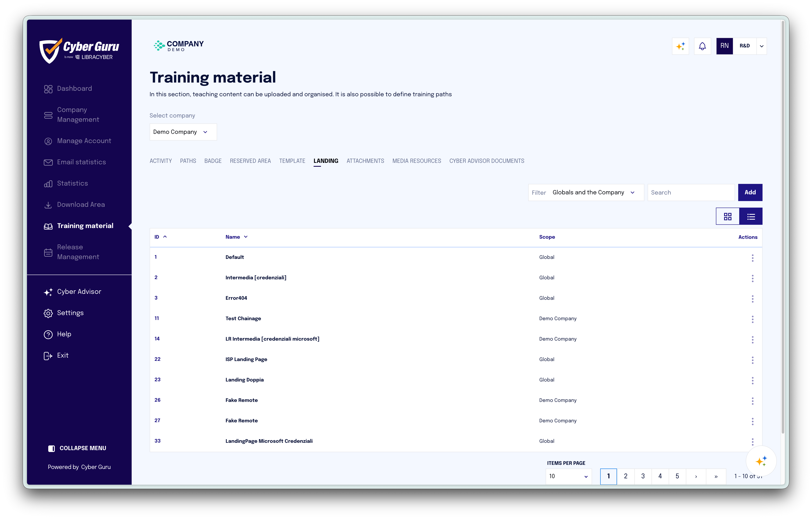Viewport: 812px width, 519px height.
Task: Click the RN user avatar
Action: (724, 46)
